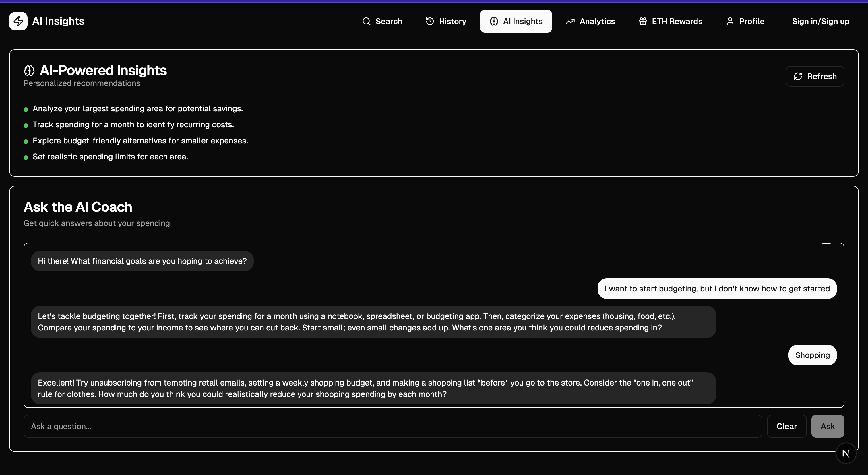Click the Analytics trending arrow icon
The height and width of the screenshot is (475, 868).
pos(570,21)
